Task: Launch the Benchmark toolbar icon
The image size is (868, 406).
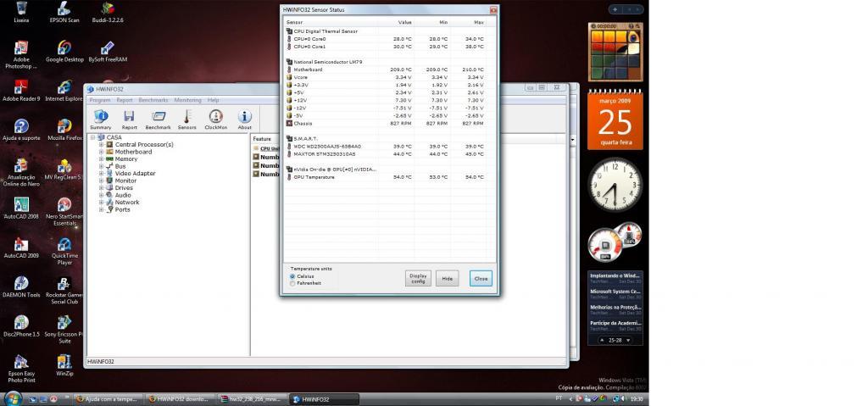Action: 159,120
